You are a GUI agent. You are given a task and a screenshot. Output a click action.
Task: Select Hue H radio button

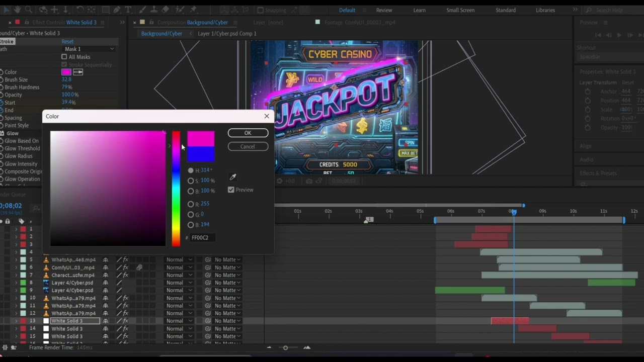(191, 170)
